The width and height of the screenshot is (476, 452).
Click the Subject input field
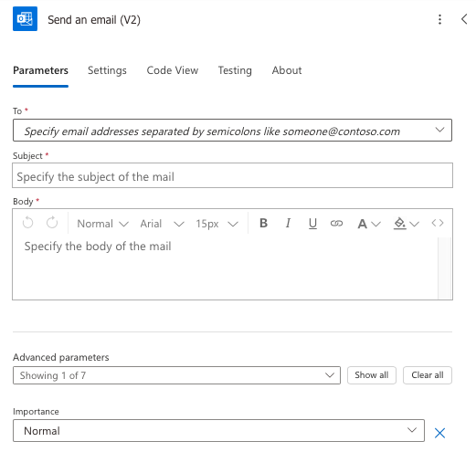(232, 175)
